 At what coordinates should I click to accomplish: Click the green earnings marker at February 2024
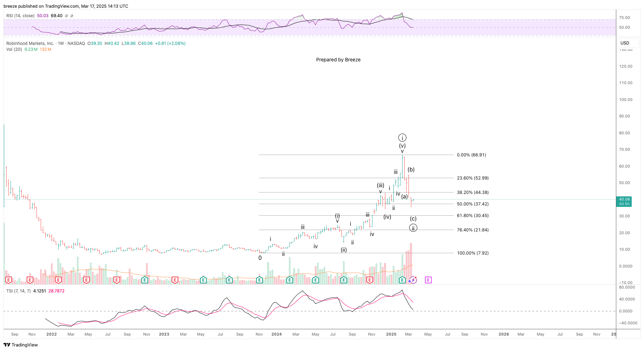[x=290, y=280]
